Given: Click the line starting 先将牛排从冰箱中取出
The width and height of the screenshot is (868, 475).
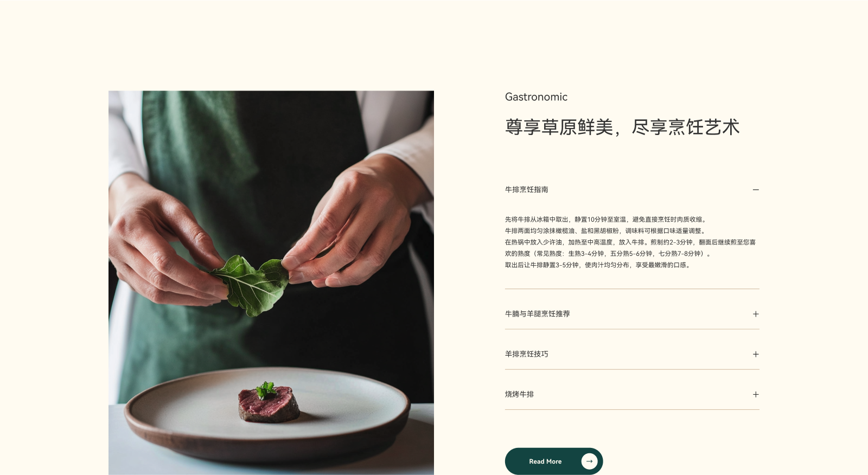Looking at the screenshot, I should [x=607, y=220].
